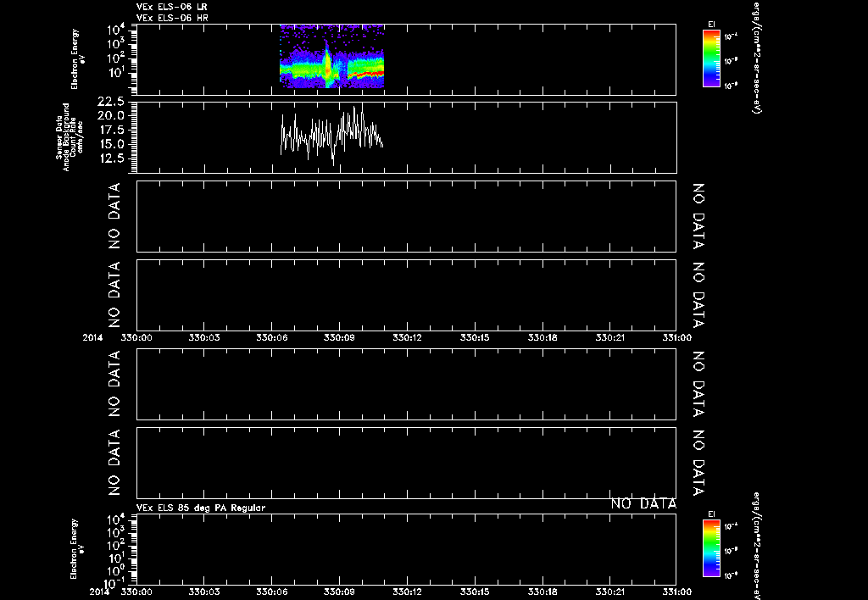Click the top panel 'Electron Energy eV' axis label
This screenshot has width=868, height=600.
77,58
